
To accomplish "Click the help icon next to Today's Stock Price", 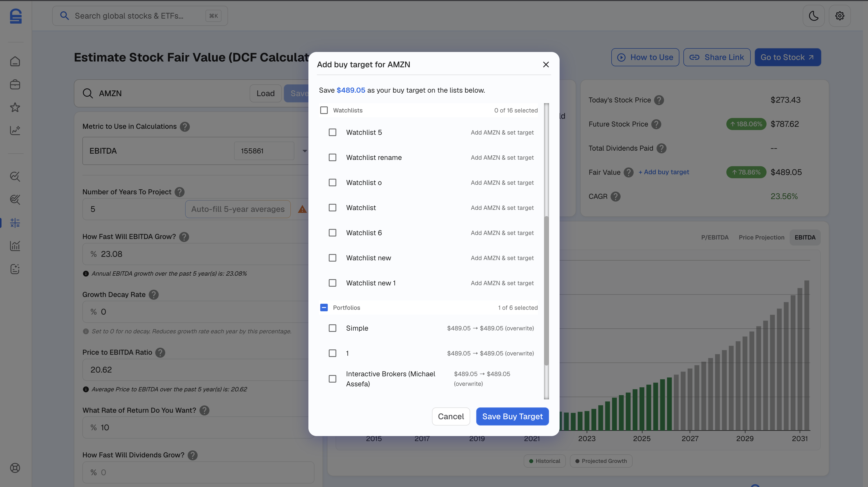I will point(659,100).
